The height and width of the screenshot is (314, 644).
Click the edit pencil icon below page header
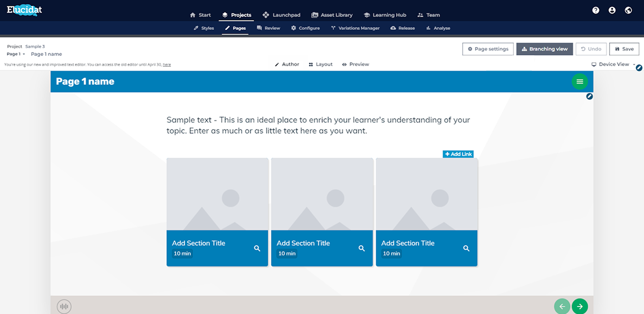click(589, 97)
